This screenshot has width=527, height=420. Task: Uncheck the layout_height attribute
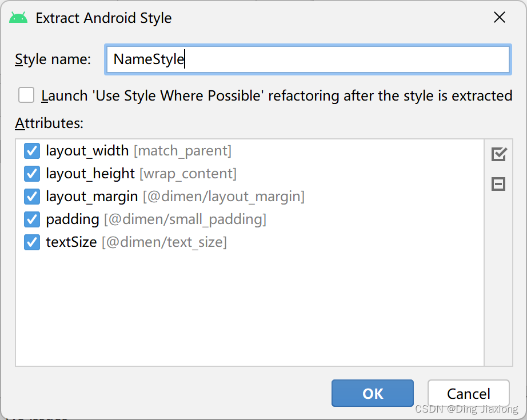(x=31, y=173)
